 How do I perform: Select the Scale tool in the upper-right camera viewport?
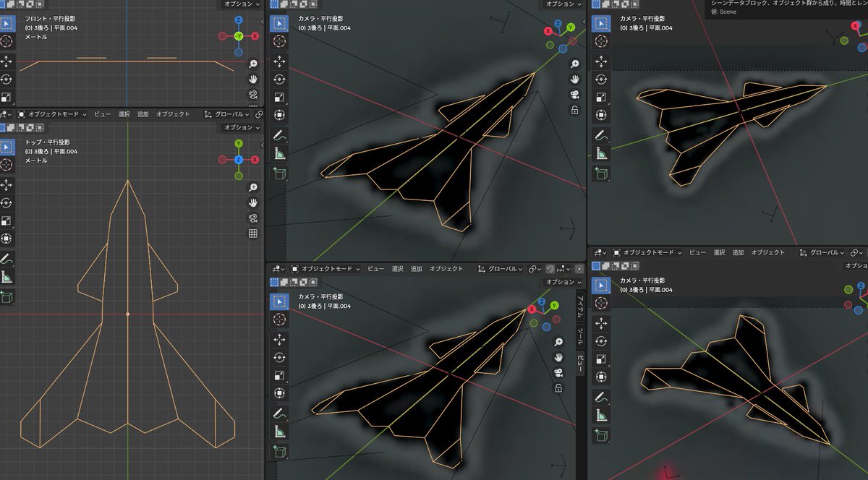600,98
